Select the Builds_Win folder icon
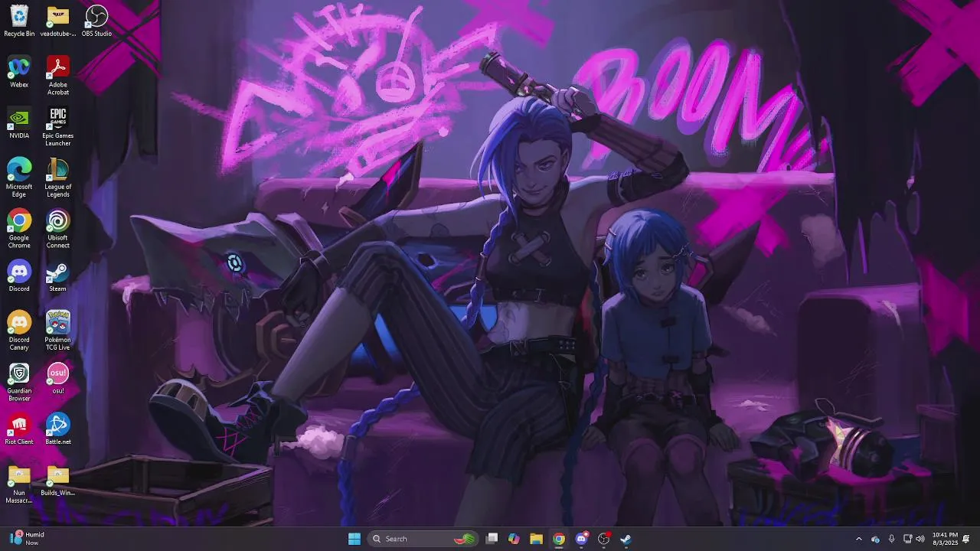The image size is (980, 551). (57, 481)
